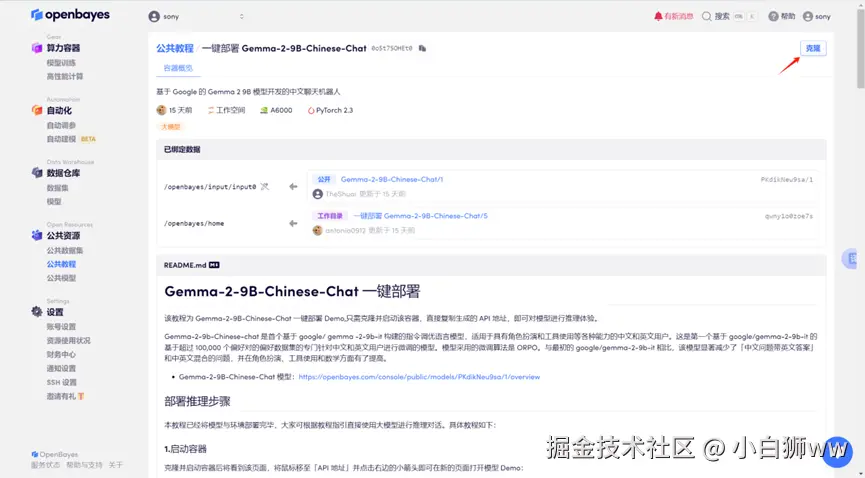
Task: Click antonio0912 user avatar
Action: point(317,230)
